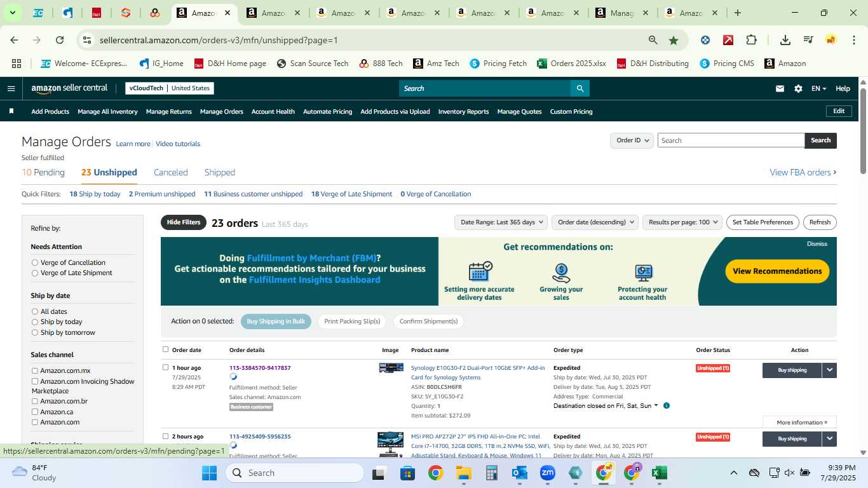
Task: Open the Order ID search type dropdown
Action: click(x=632, y=140)
